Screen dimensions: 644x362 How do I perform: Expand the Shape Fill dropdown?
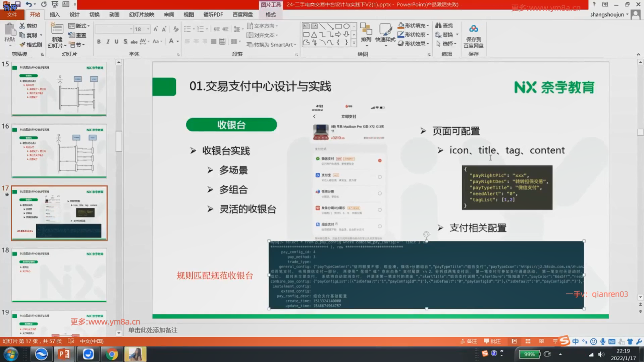click(428, 25)
